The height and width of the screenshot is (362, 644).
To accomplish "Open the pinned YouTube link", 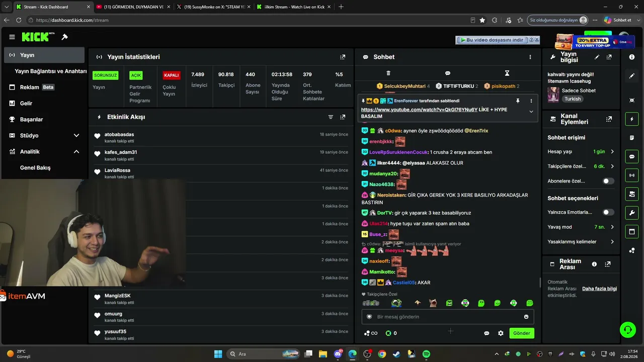I will point(419,110).
